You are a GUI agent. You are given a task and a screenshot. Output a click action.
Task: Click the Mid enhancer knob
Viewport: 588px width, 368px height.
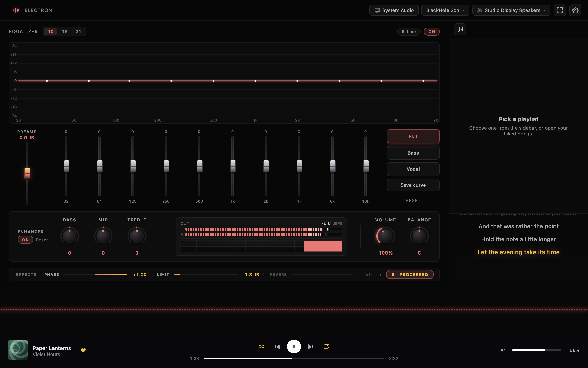click(x=103, y=236)
